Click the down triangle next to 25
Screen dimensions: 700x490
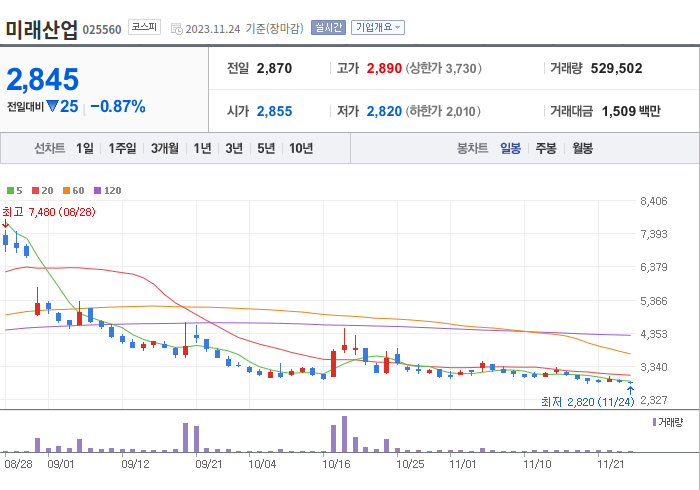pos(52,106)
